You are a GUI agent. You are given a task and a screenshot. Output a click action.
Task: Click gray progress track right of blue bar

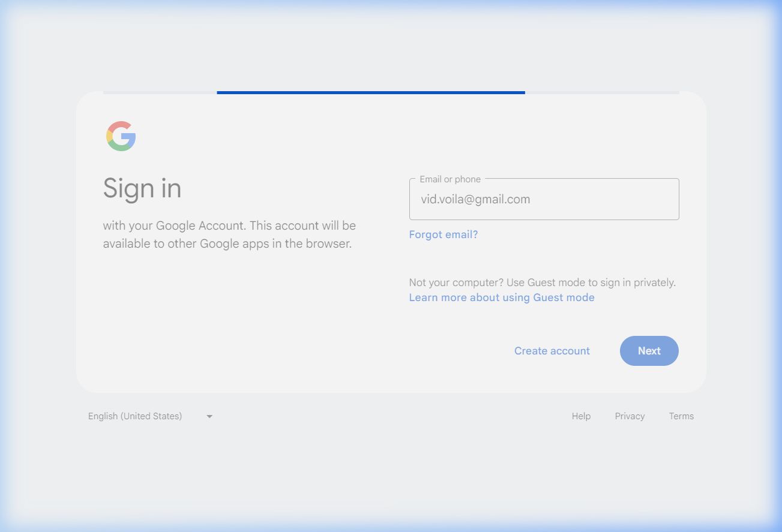(602, 92)
